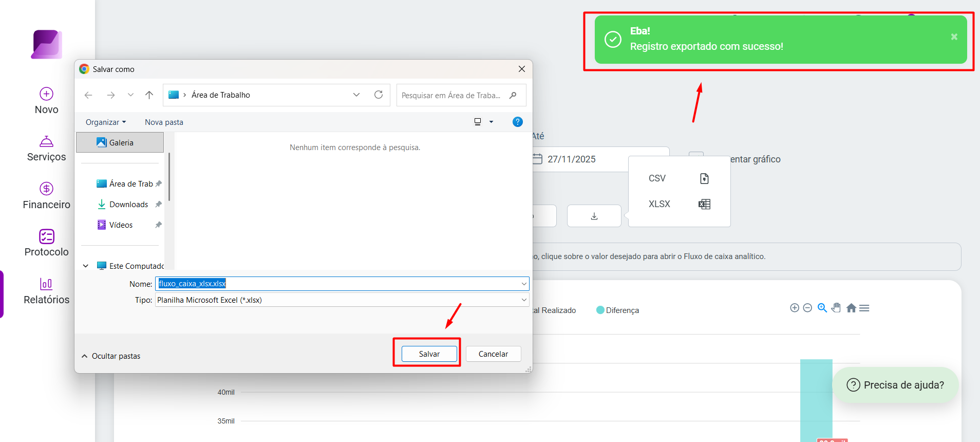The height and width of the screenshot is (442, 980).
Task: Close the Salvar como dialog
Action: (x=522, y=69)
